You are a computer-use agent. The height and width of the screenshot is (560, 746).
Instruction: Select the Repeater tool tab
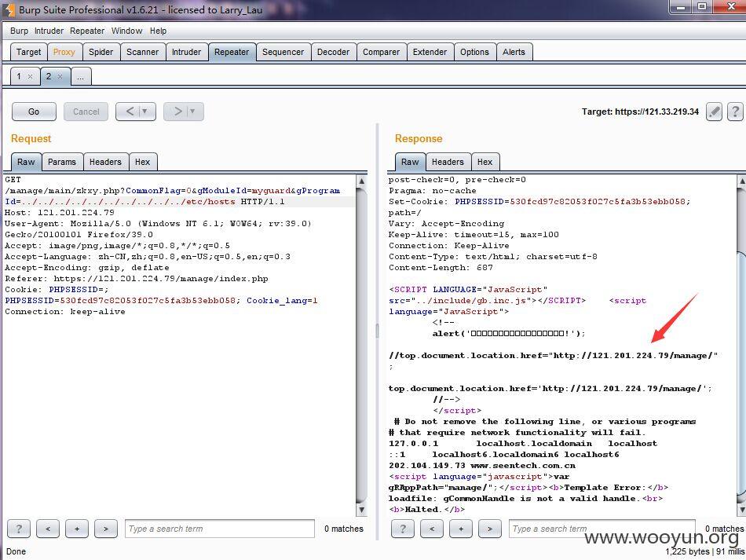pos(232,52)
